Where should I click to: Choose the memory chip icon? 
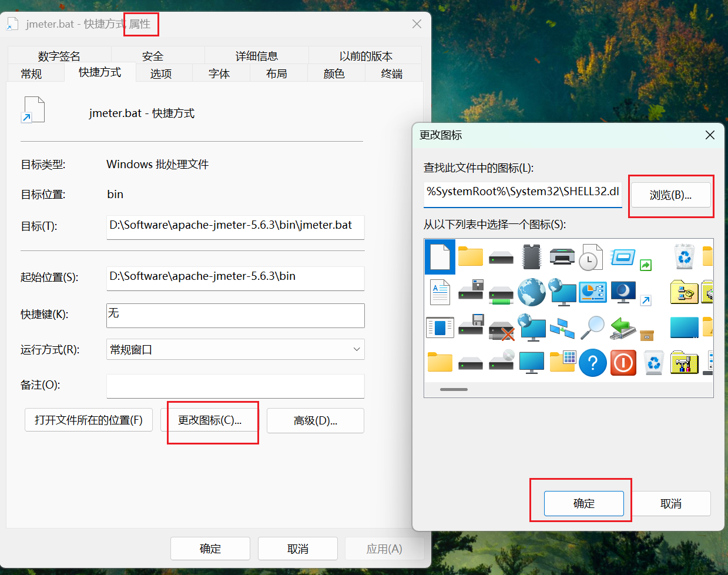531,257
